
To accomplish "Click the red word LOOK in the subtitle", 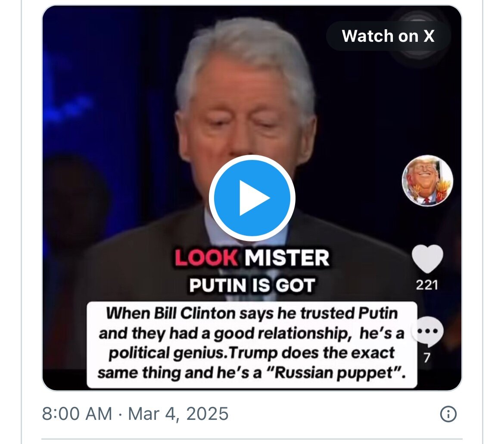I will coord(206,259).
